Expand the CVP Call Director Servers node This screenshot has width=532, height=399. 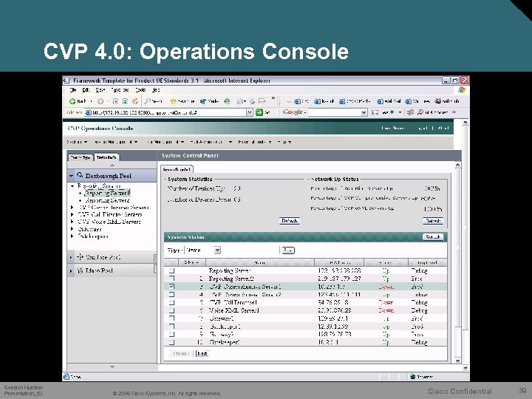[72, 214]
